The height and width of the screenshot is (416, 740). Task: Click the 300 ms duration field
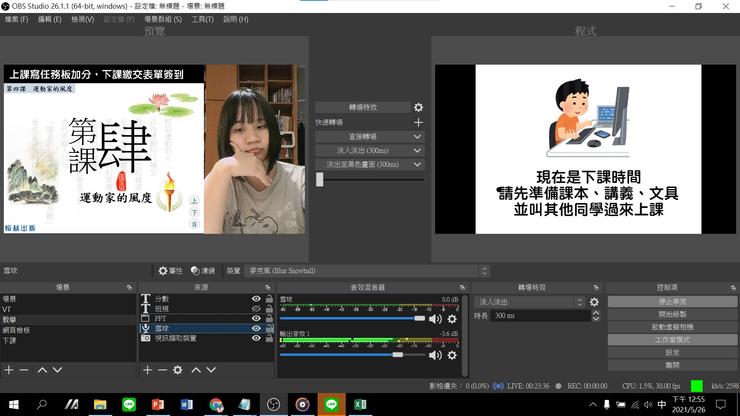point(541,315)
